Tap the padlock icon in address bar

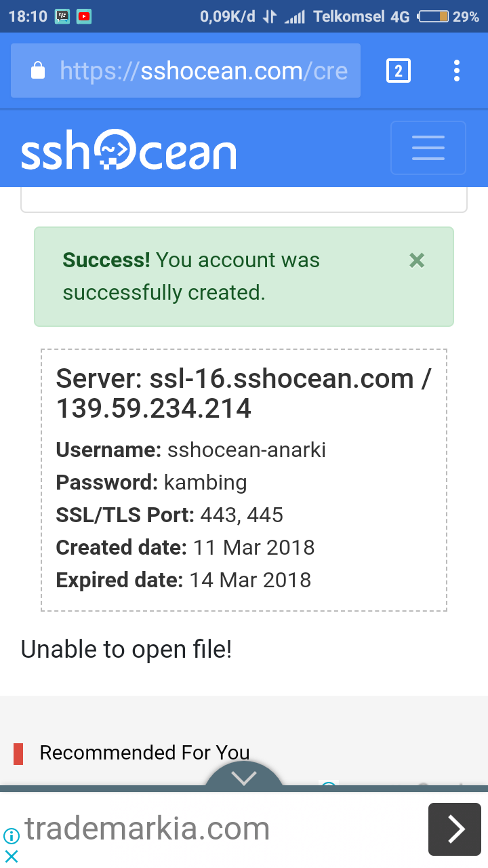pos(39,71)
